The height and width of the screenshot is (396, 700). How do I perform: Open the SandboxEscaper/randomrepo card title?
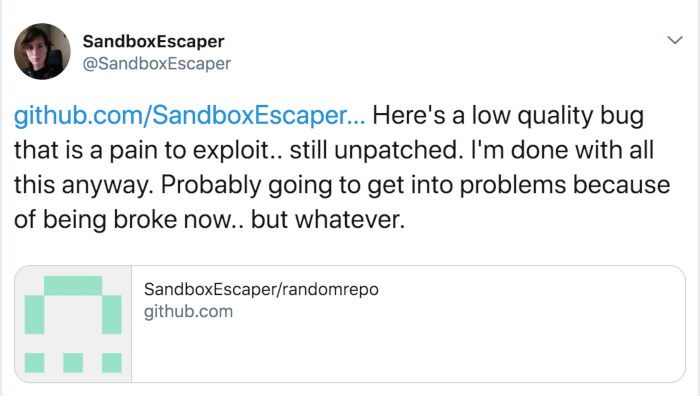pyautogui.click(x=261, y=289)
